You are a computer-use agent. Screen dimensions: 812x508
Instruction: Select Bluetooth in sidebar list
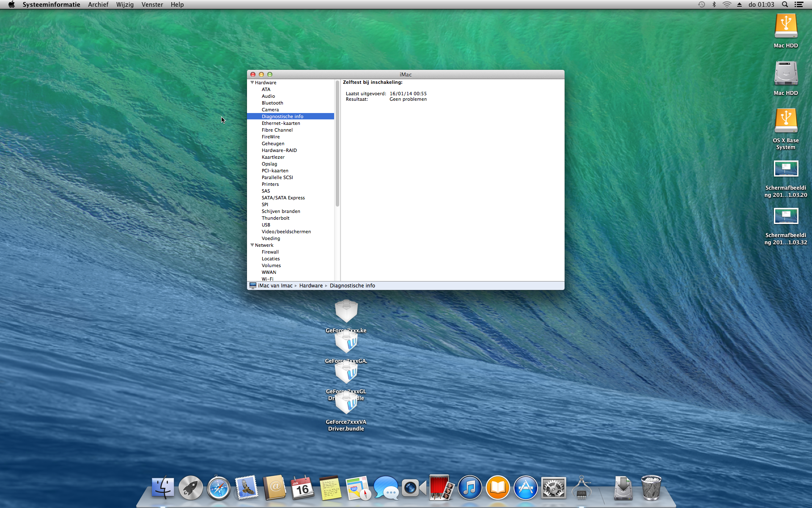pos(272,103)
